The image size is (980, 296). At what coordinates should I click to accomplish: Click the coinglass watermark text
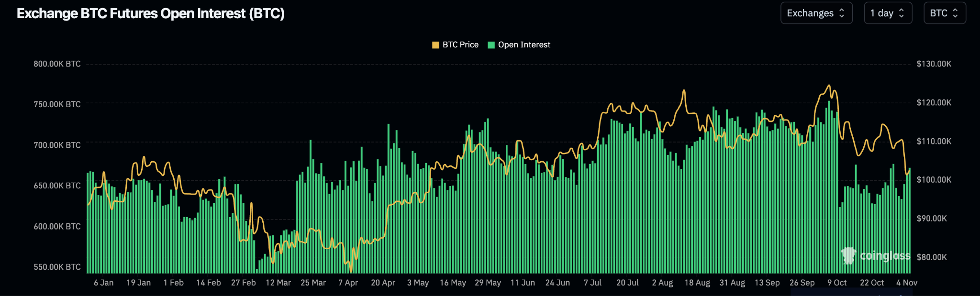pyautogui.click(x=885, y=256)
